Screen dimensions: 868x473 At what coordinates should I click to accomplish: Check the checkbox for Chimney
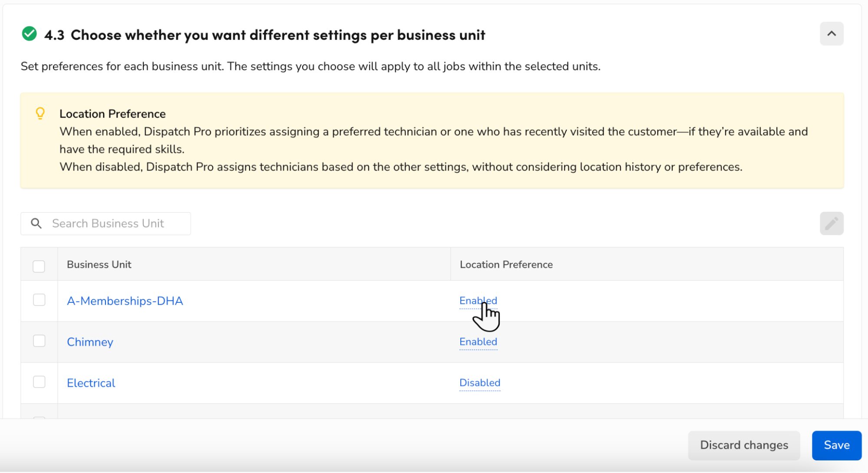pos(40,341)
